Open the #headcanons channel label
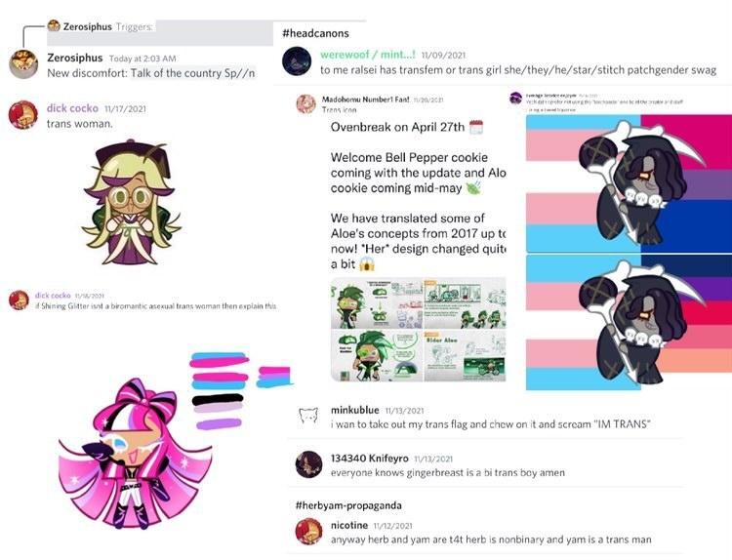 click(315, 33)
